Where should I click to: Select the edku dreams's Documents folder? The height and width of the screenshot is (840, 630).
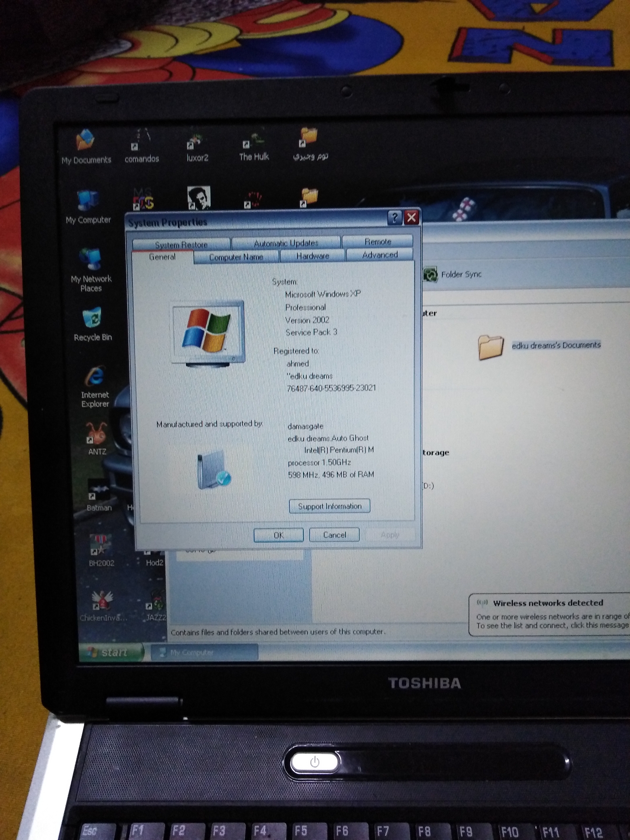539,346
